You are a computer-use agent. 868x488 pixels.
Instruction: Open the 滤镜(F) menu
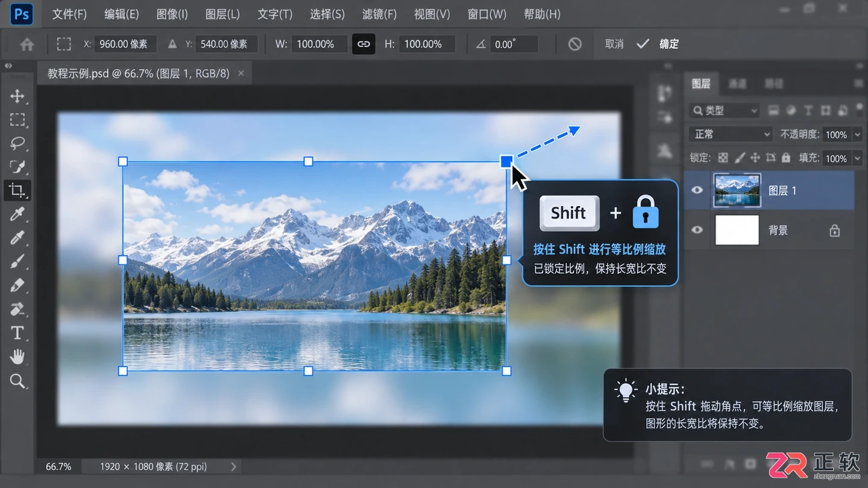pyautogui.click(x=379, y=14)
